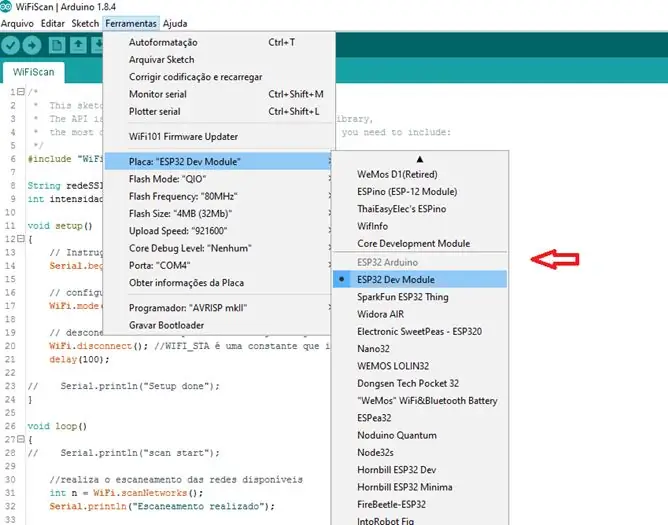The width and height of the screenshot is (668, 525).
Task: Expand the Programador AVRISP mkII submenu
Action: point(218,308)
